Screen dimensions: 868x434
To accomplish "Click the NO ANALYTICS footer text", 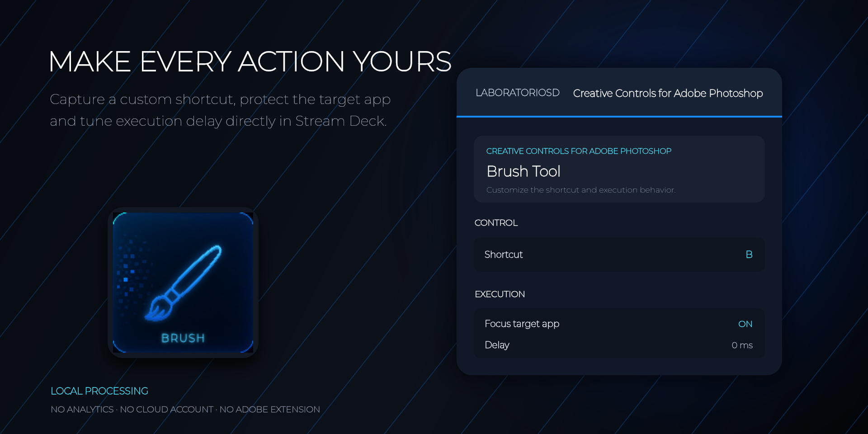I will click(82, 410).
